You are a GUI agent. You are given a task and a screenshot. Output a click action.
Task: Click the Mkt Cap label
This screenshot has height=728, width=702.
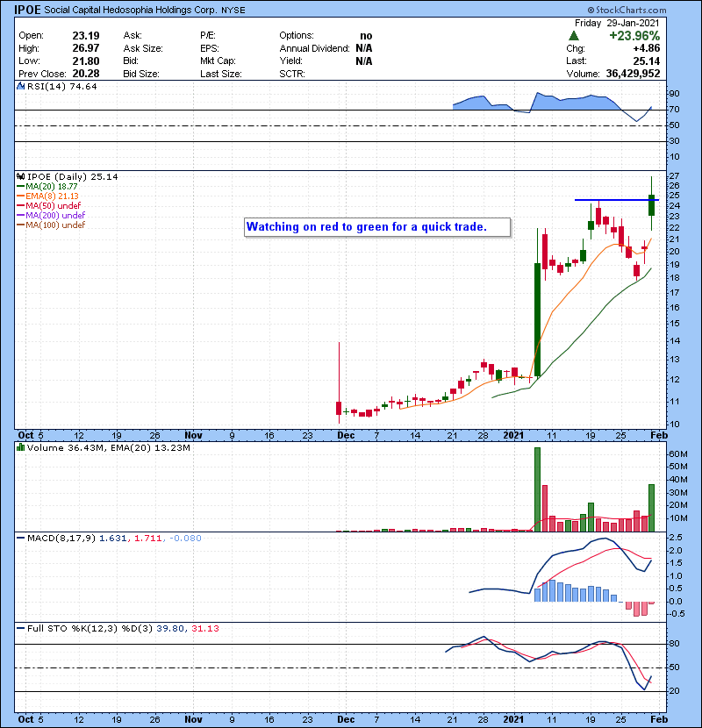pos(218,61)
